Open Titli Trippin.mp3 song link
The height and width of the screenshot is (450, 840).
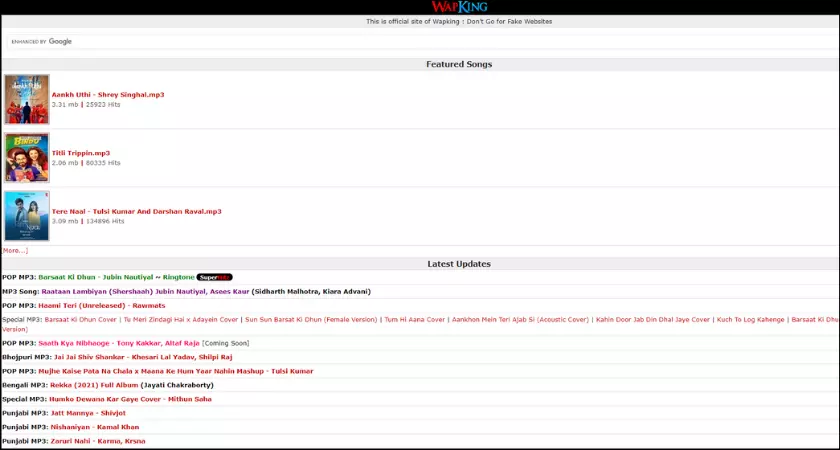80,153
